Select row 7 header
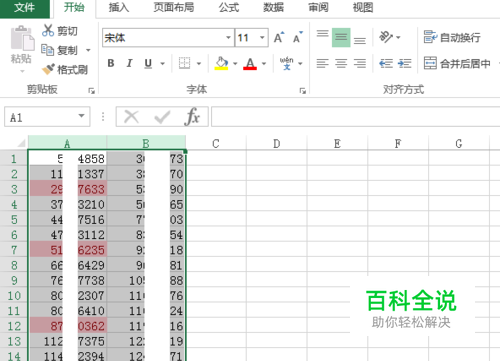The image size is (500, 361). [14, 250]
